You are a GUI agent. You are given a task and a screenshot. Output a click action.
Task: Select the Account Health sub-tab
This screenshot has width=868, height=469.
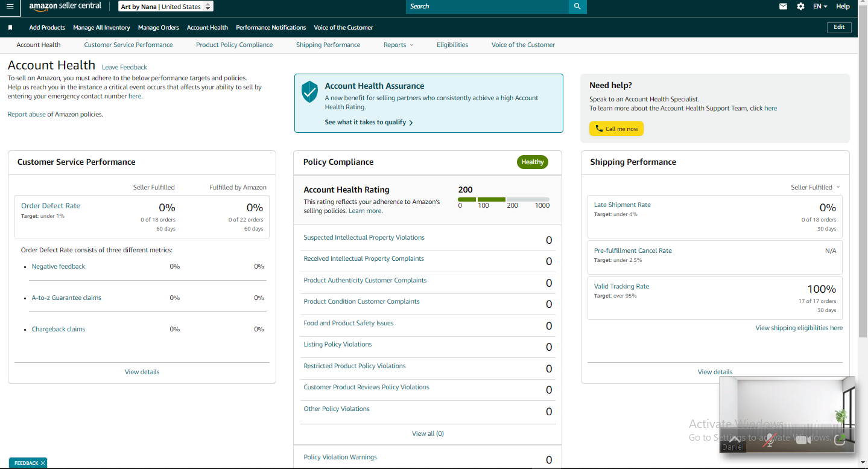(x=39, y=45)
